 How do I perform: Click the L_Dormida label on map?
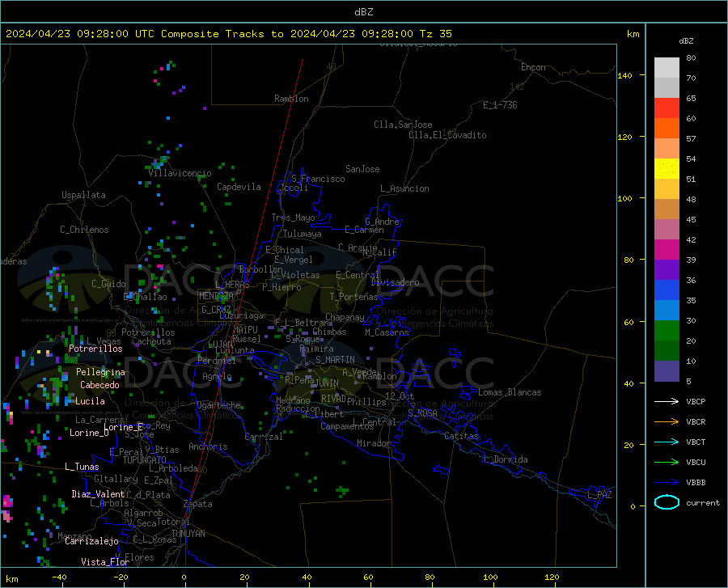pos(506,459)
